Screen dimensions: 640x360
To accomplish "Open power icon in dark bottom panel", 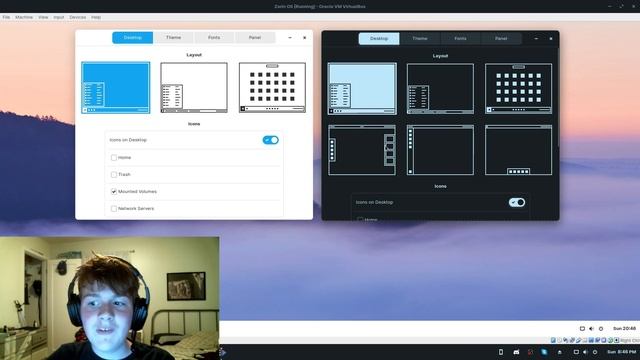I will [x=595, y=352].
